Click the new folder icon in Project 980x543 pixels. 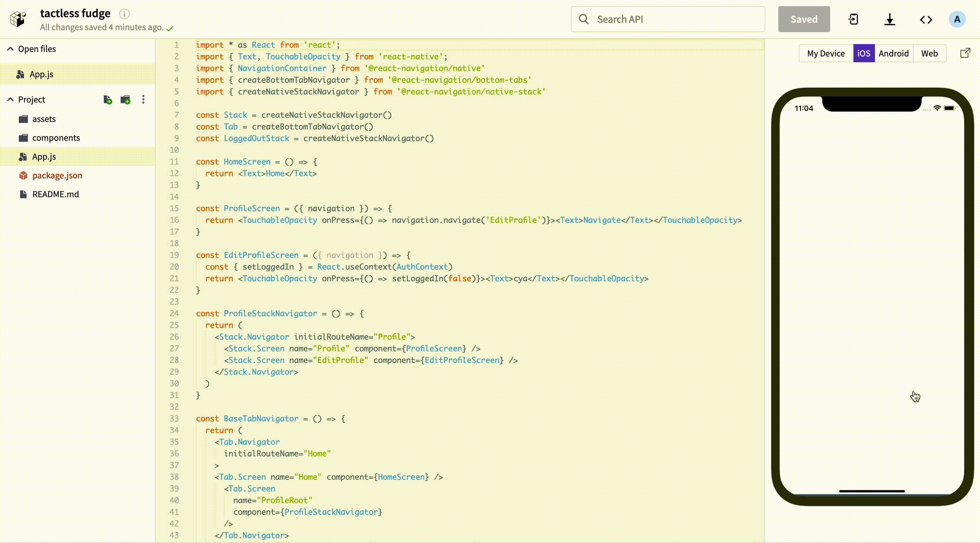[x=125, y=100]
